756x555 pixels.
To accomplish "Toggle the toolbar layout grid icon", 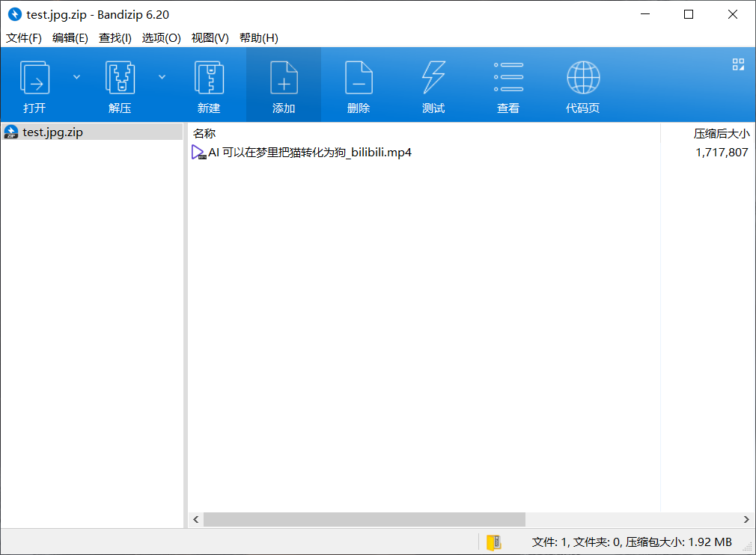I will pyautogui.click(x=738, y=64).
